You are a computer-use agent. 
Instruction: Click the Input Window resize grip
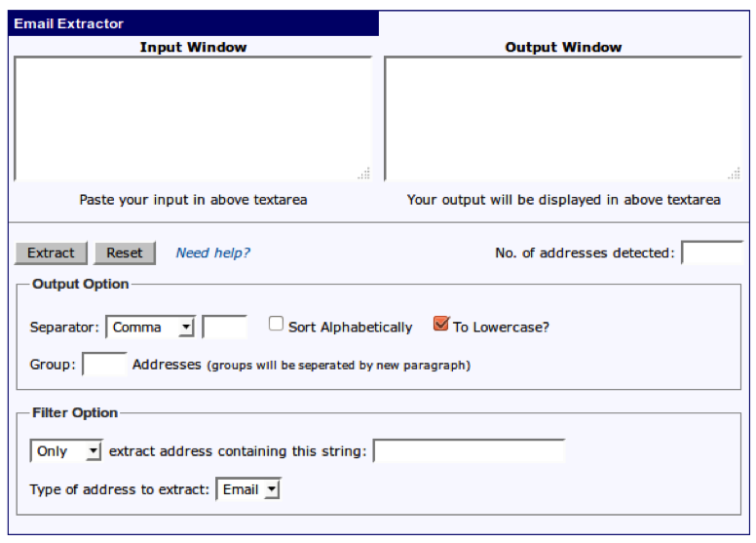tap(364, 174)
